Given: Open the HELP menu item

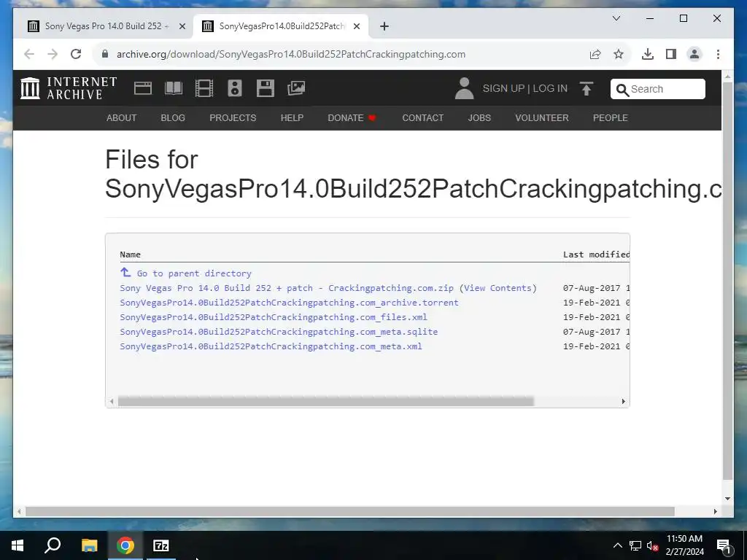Looking at the screenshot, I should [x=292, y=118].
